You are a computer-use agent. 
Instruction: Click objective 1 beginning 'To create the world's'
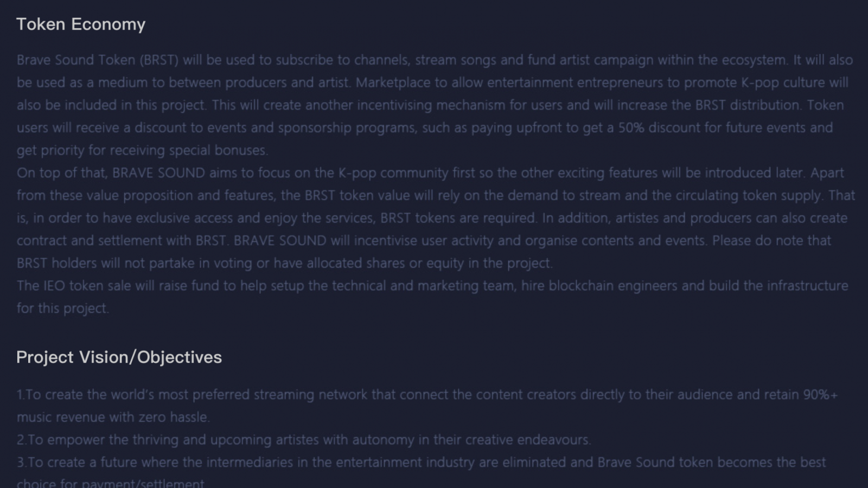(x=427, y=395)
